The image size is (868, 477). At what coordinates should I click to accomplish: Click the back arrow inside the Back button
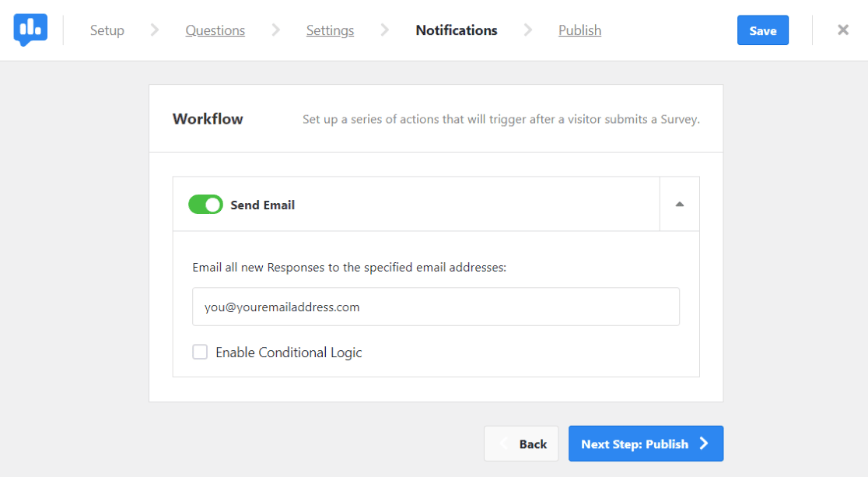[x=506, y=444]
